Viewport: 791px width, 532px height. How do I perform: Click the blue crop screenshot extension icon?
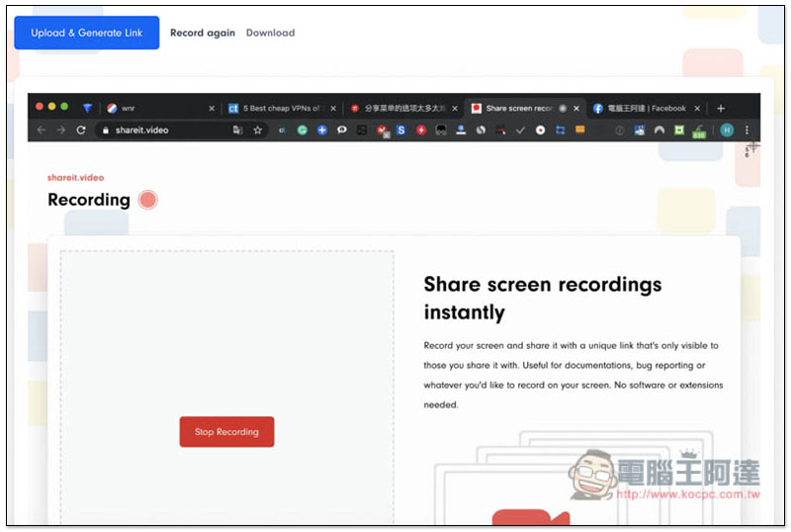point(560,131)
